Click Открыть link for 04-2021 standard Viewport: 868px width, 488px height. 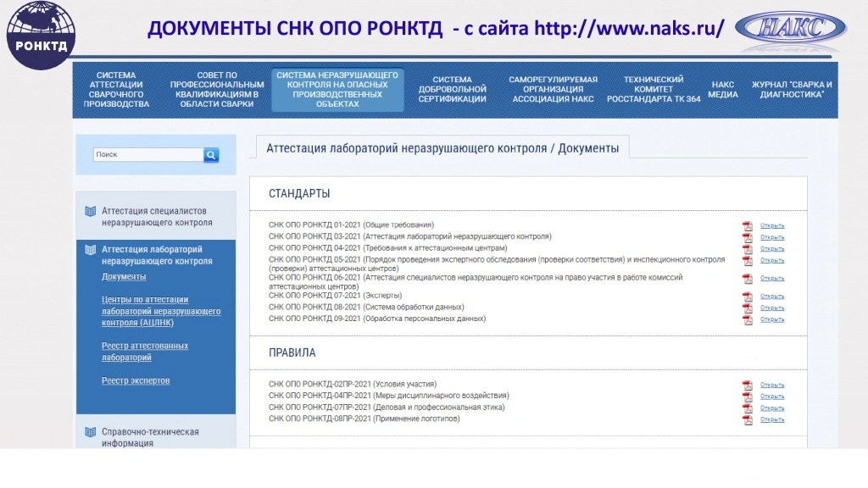click(x=772, y=249)
